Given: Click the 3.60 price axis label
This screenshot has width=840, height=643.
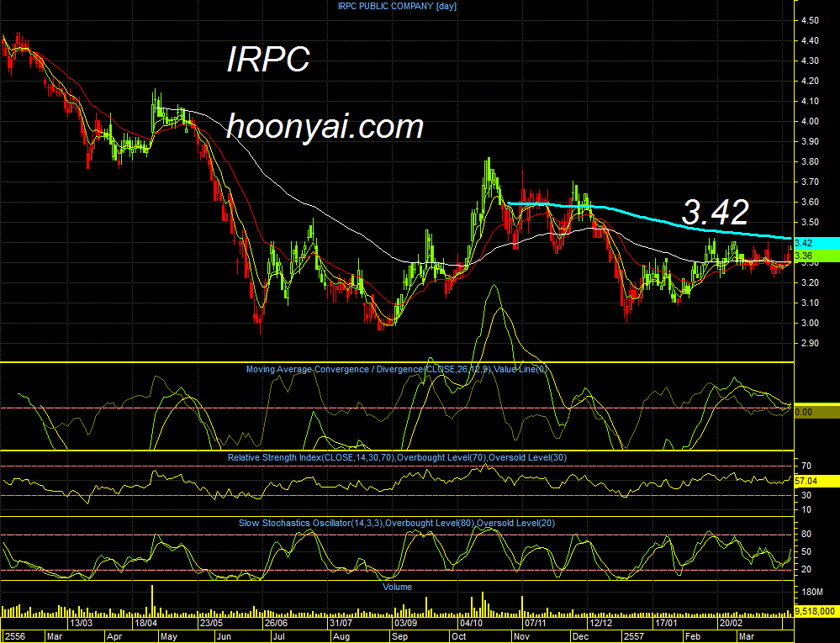Looking at the screenshot, I should [x=810, y=203].
